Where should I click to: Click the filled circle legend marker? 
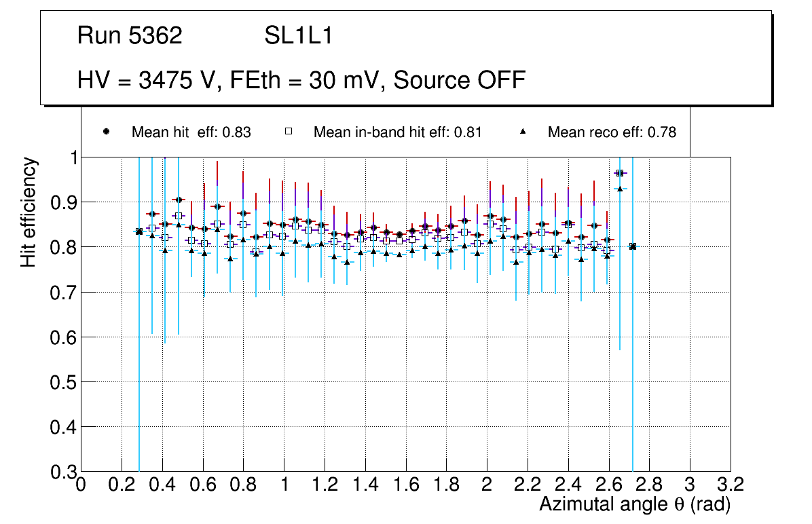[106, 132]
